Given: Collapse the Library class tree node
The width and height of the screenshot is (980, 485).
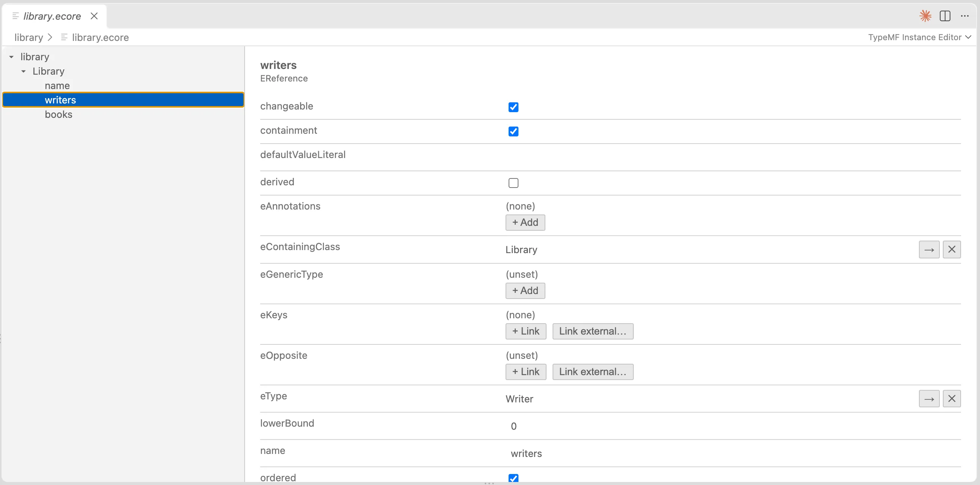Looking at the screenshot, I should pyautogui.click(x=24, y=72).
